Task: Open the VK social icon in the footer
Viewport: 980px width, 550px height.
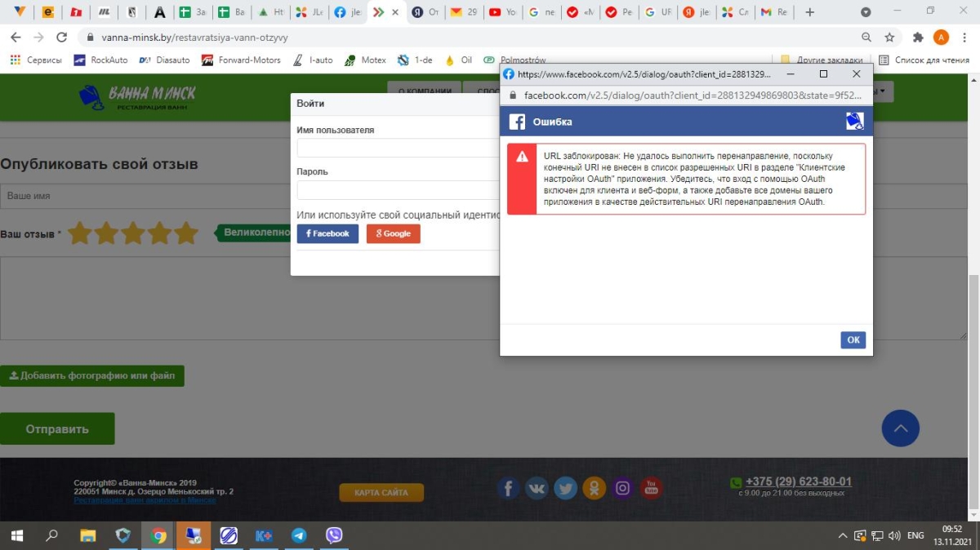Action: pos(537,488)
